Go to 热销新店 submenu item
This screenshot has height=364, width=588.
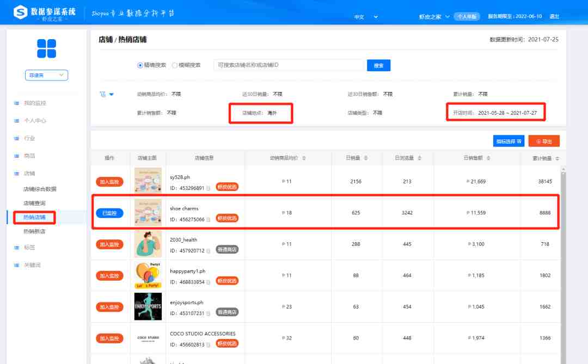click(x=34, y=232)
